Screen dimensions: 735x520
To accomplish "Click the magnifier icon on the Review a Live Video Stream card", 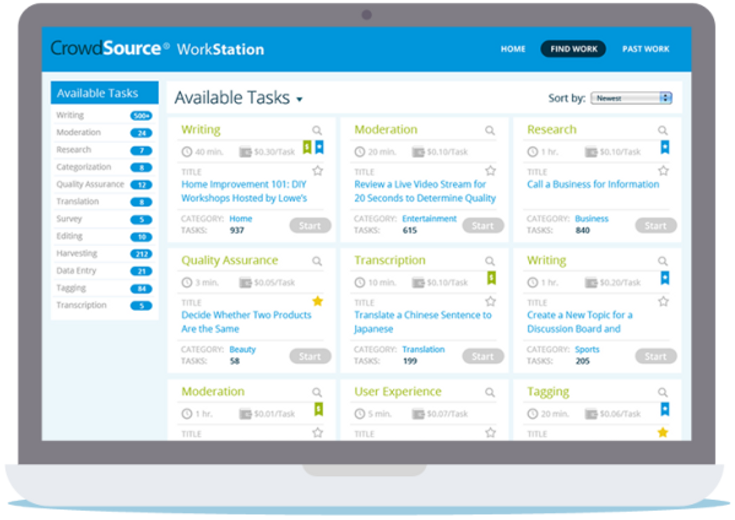I will 490,130.
